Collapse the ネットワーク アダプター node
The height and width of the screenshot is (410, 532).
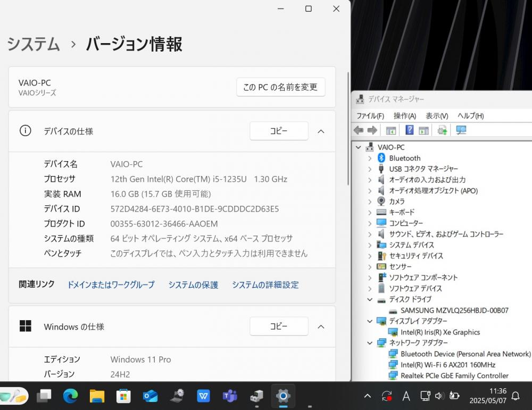(x=370, y=343)
